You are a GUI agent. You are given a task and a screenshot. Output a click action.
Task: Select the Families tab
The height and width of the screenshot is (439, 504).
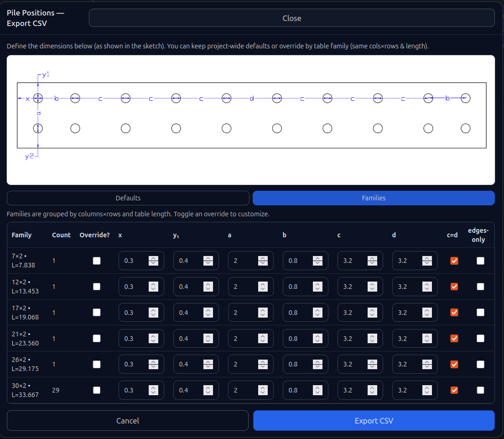click(374, 198)
